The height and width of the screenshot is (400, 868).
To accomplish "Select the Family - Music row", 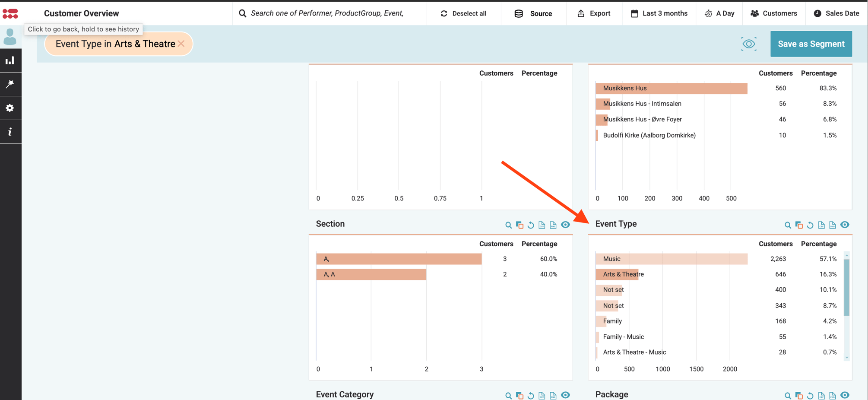I will 717,337.
